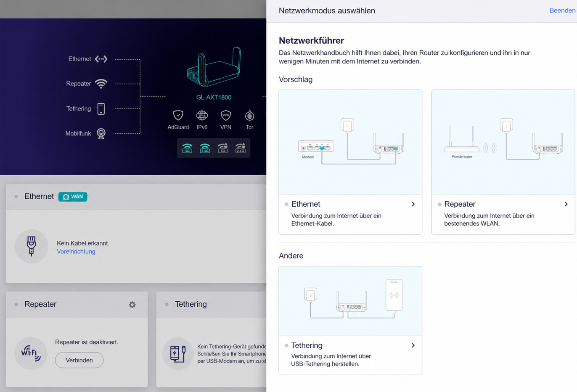
Task: Click the guest 5G Wi-Fi icon
Action: click(222, 148)
